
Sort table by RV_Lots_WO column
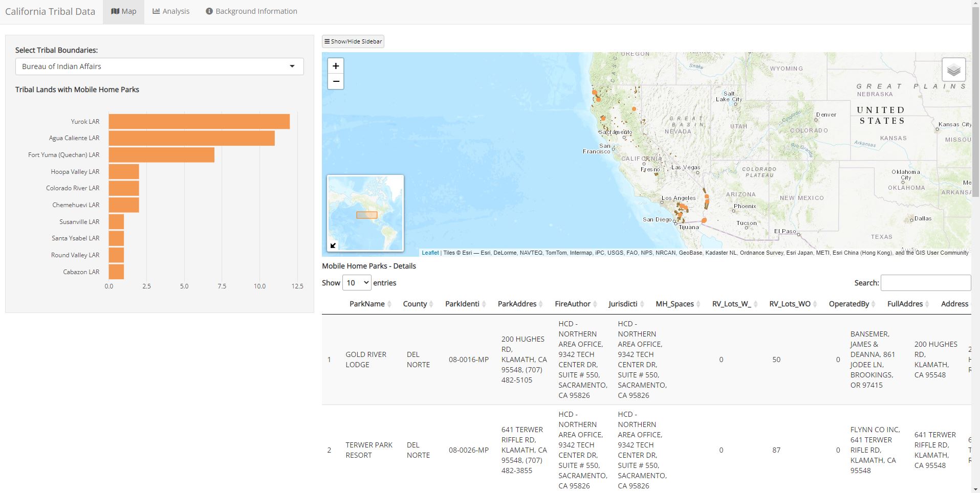click(x=793, y=304)
